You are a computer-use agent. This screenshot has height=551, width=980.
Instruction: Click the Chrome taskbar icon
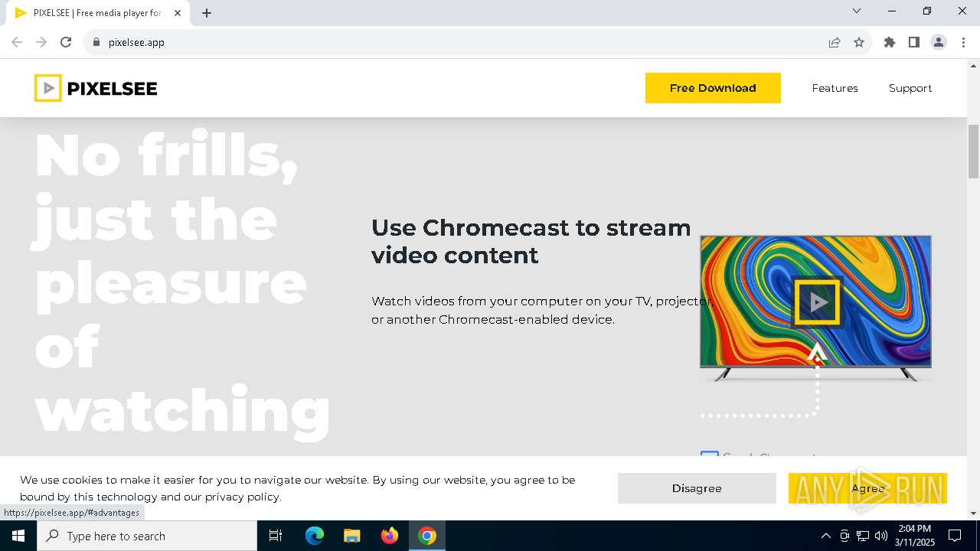[427, 536]
